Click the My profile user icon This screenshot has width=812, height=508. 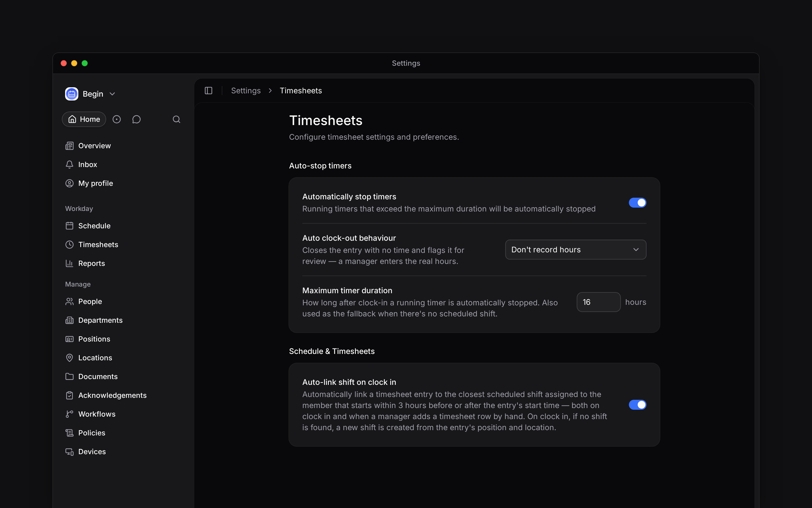pos(70,183)
